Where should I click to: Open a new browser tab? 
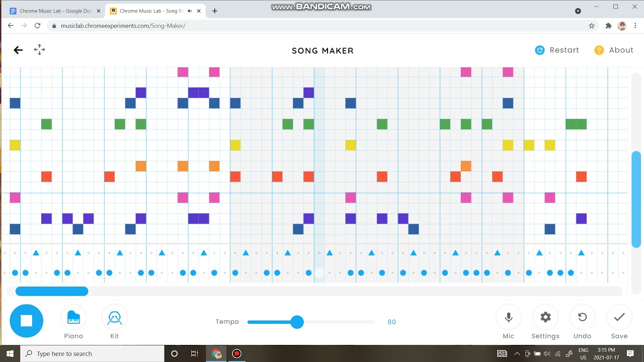click(x=215, y=11)
